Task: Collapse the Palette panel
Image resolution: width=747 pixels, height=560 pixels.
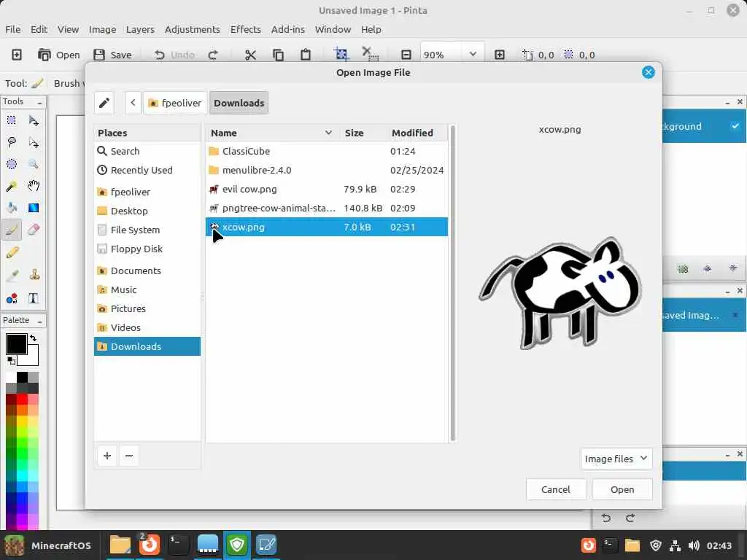Action: (39, 321)
